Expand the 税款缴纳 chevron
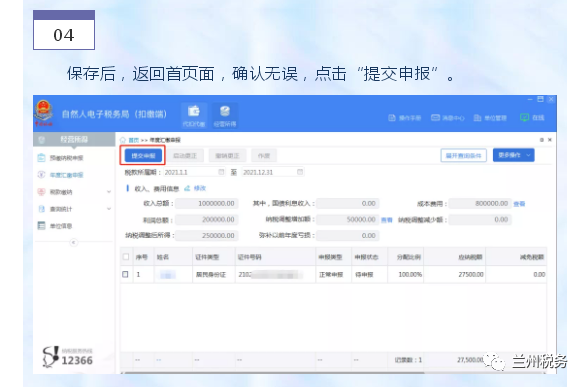 (109, 192)
